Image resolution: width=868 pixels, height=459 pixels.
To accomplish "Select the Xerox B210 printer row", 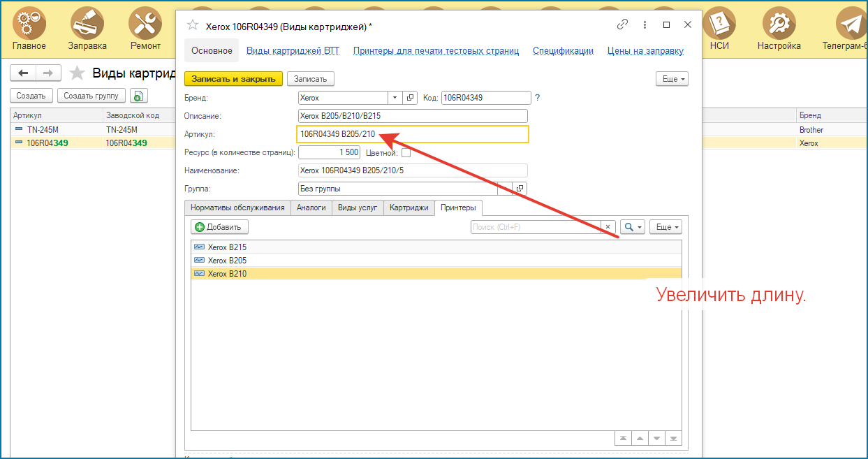I will click(436, 274).
